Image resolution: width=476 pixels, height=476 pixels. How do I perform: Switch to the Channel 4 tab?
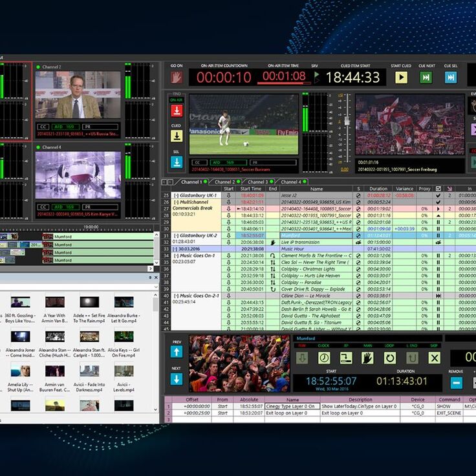tap(291, 182)
